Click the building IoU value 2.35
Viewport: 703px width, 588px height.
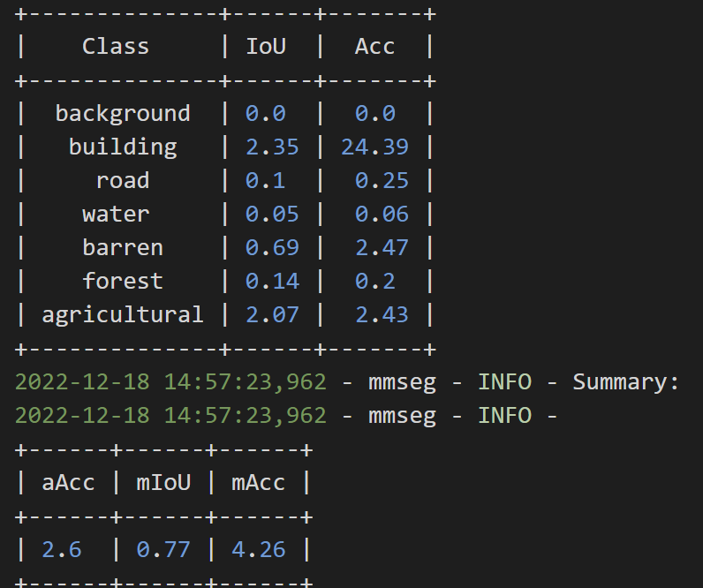coord(272,147)
